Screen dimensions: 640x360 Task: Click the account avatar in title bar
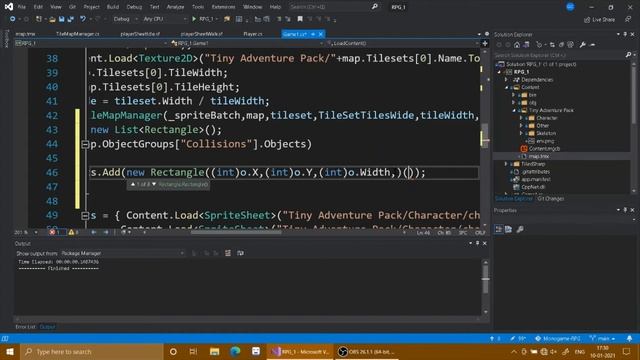pyautogui.click(x=570, y=7)
